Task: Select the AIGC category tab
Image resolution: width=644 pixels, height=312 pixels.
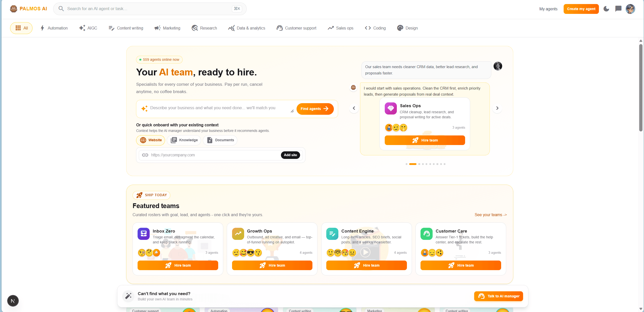Action: (88, 28)
